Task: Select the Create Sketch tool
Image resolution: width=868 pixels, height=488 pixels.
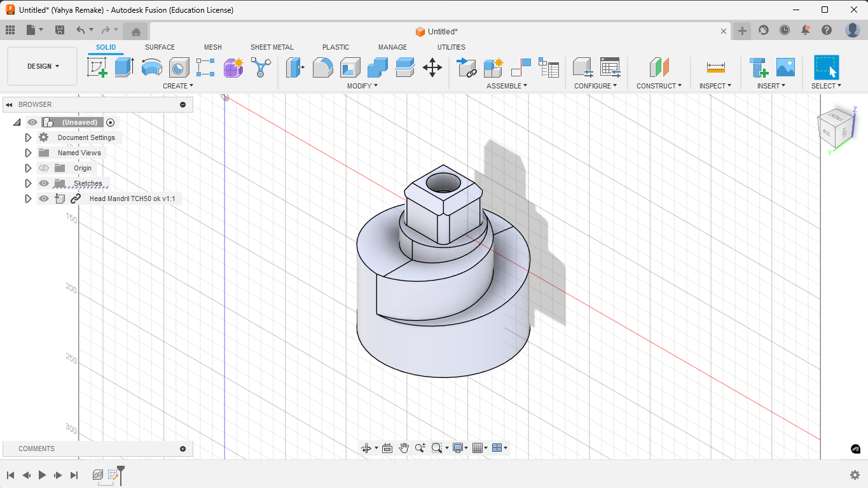Action: [x=97, y=67]
